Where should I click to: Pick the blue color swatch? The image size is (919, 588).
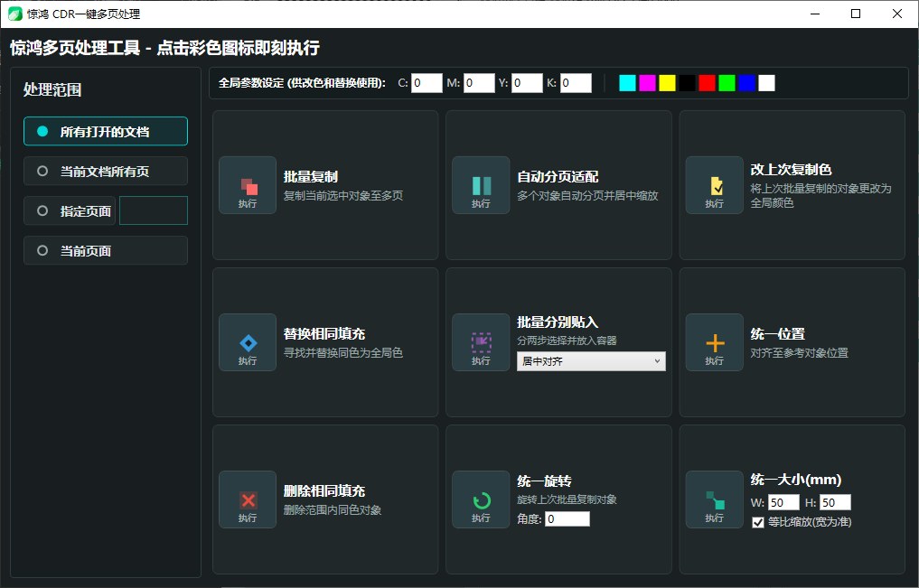[746, 83]
